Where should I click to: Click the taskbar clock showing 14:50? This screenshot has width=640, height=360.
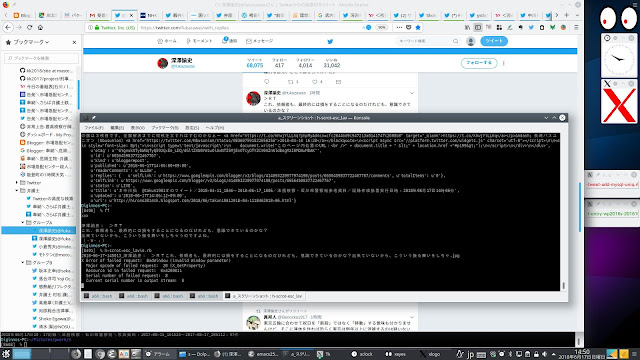click(x=581, y=354)
